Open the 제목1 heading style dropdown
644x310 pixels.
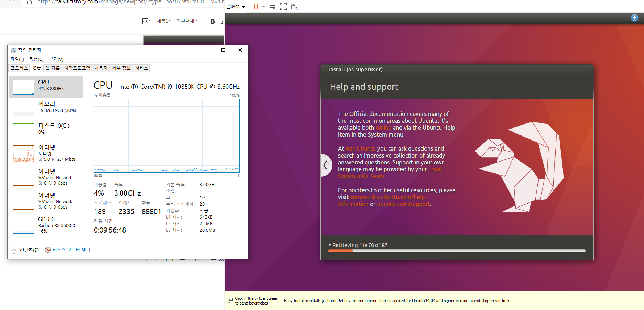pos(164,21)
